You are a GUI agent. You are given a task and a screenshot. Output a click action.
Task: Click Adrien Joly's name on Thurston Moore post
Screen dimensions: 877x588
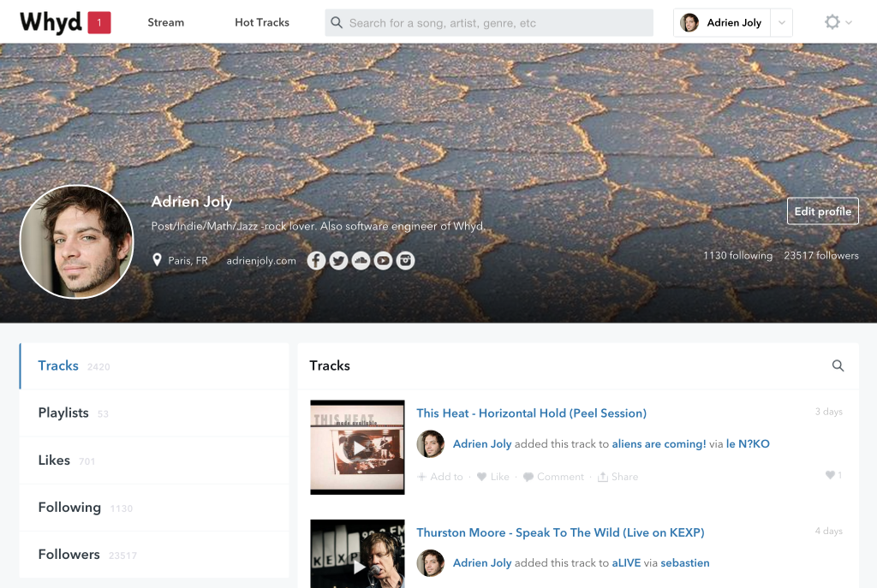tap(482, 563)
